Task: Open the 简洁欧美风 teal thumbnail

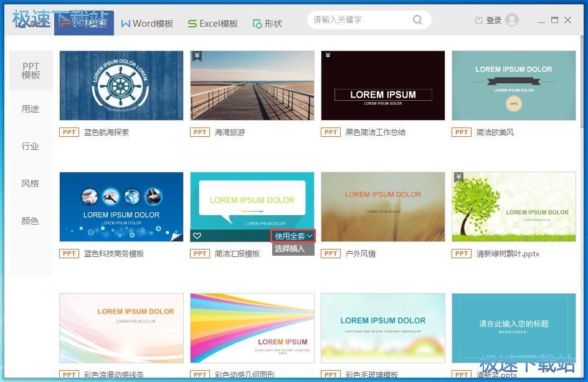Action: [x=514, y=85]
